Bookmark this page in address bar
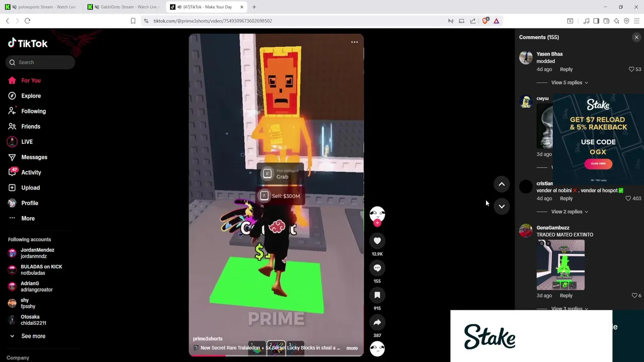Viewport: 644px width, 362px height. point(133,21)
